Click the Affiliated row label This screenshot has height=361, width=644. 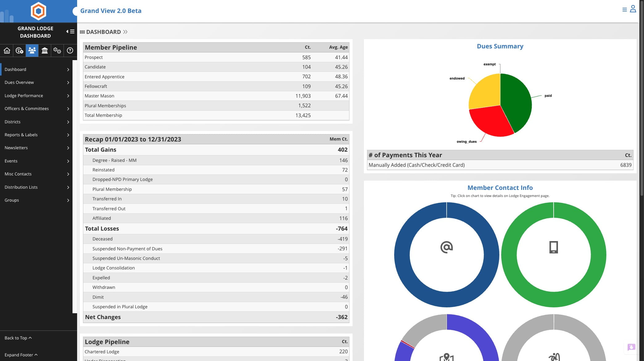coord(101,218)
